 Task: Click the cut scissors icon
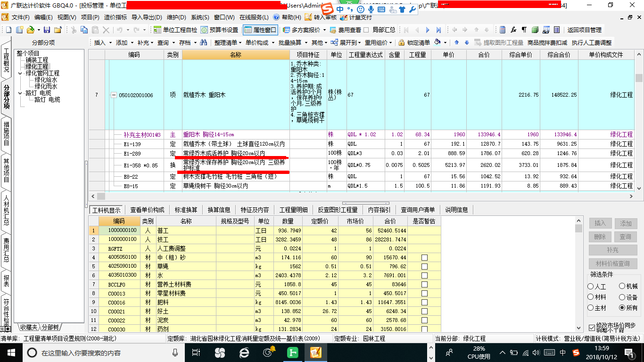point(73,30)
